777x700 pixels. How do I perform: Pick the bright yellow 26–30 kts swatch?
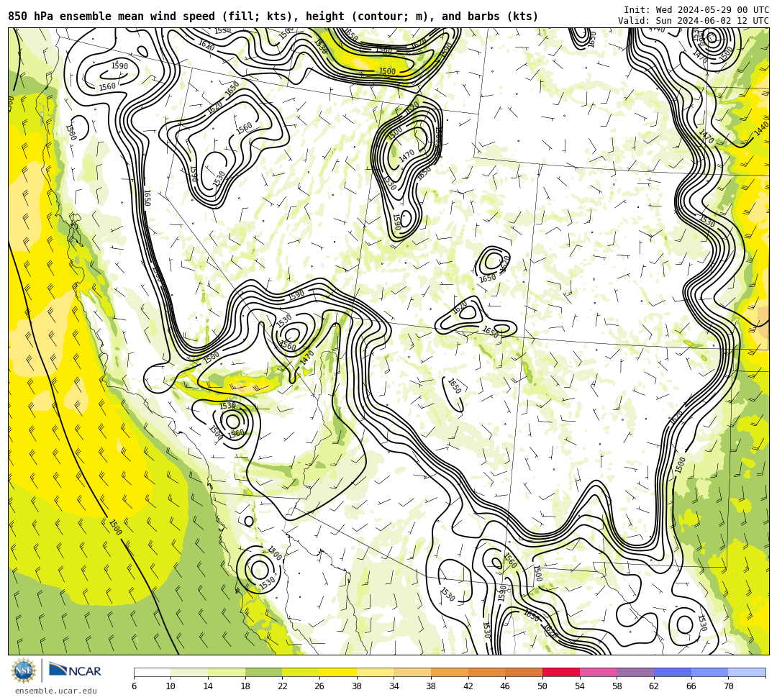click(x=338, y=672)
